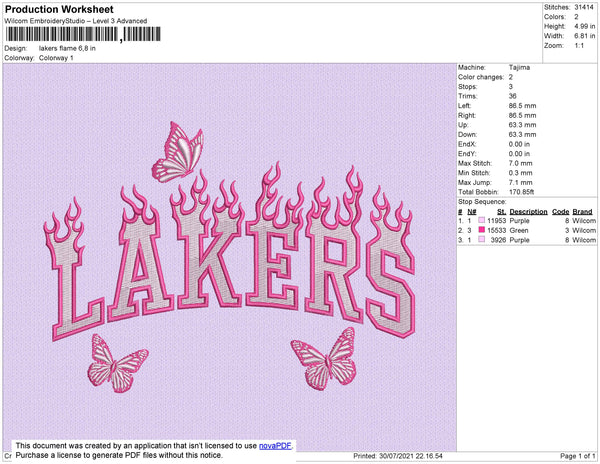Click the 'Description' column header

528,212
